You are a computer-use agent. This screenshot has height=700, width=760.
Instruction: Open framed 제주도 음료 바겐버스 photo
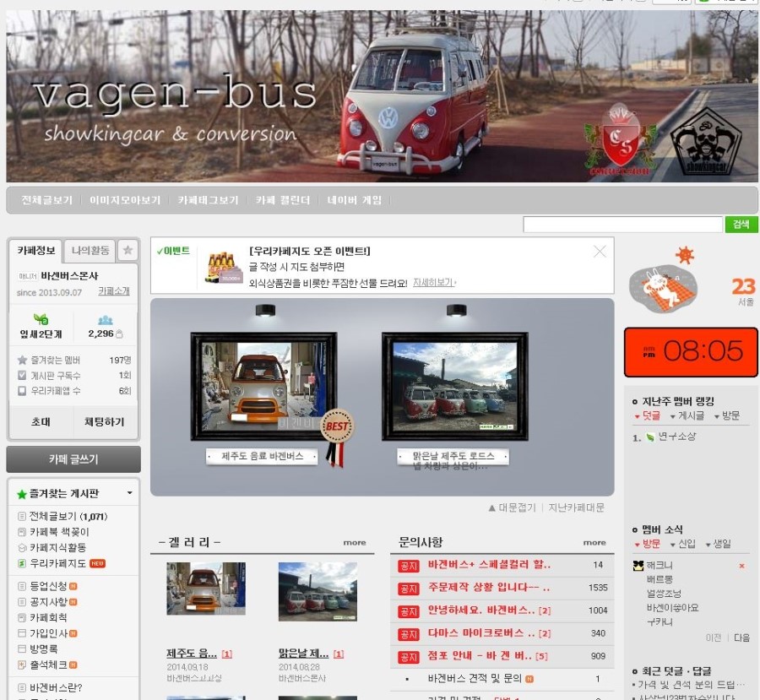click(263, 387)
